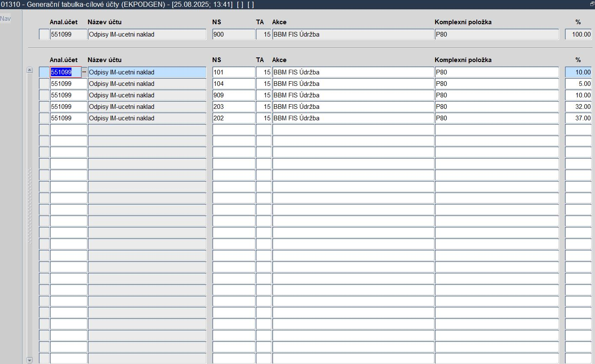This screenshot has height=364, width=595.
Task: Click the 551099 account field in the NS 900 header row
Action: tap(68, 34)
